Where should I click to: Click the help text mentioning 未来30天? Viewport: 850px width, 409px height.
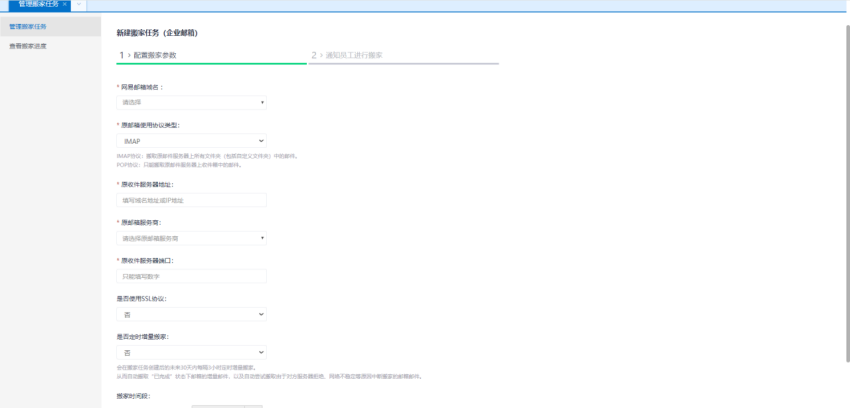[x=186, y=367]
